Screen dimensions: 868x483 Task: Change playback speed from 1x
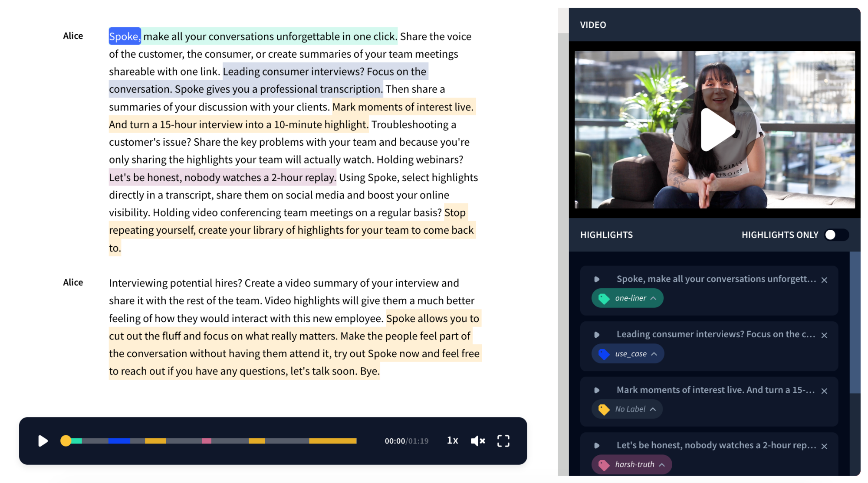point(452,441)
